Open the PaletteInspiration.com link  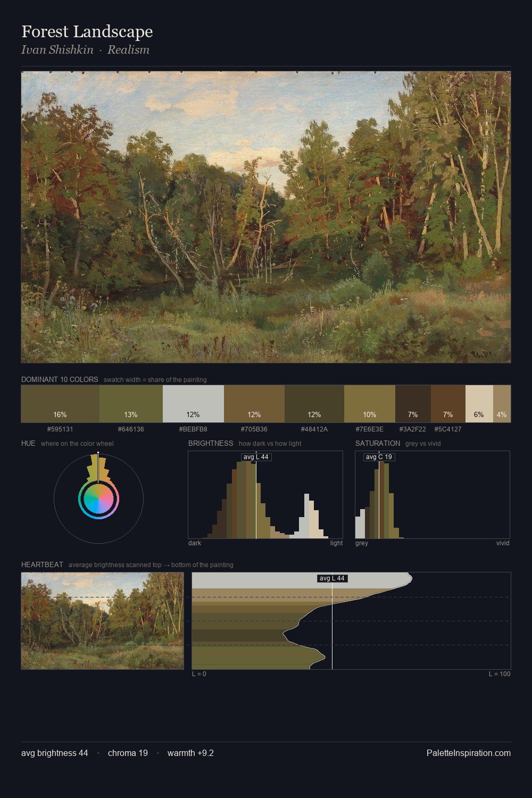point(469,753)
